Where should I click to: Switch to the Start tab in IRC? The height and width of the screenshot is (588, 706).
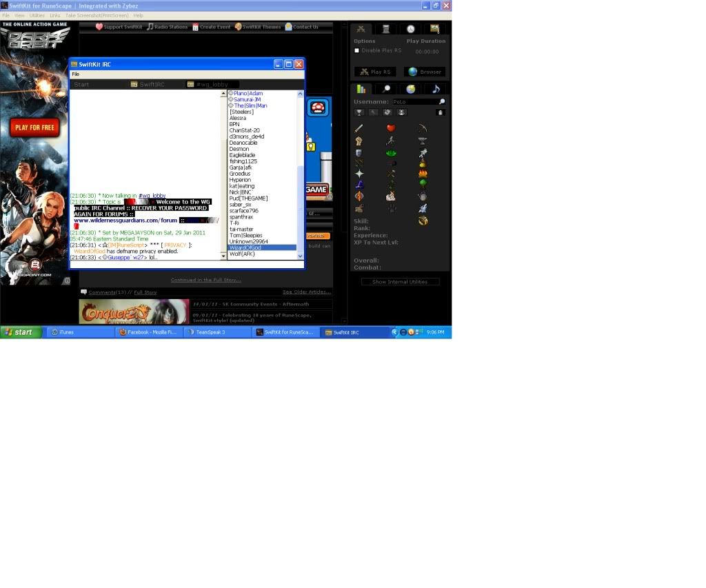81,84
